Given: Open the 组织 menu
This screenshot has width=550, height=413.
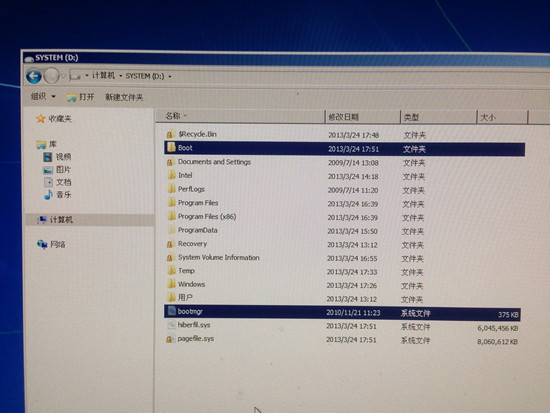Looking at the screenshot, I should coord(43,96).
